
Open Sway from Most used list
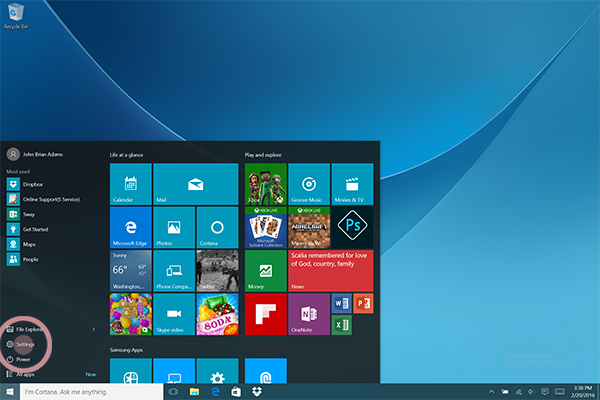point(52,214)
